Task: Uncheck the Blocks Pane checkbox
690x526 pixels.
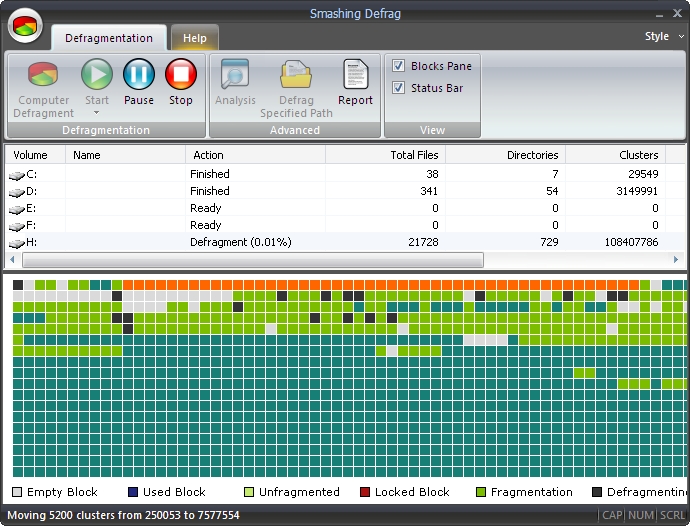Action: [398, 66]
